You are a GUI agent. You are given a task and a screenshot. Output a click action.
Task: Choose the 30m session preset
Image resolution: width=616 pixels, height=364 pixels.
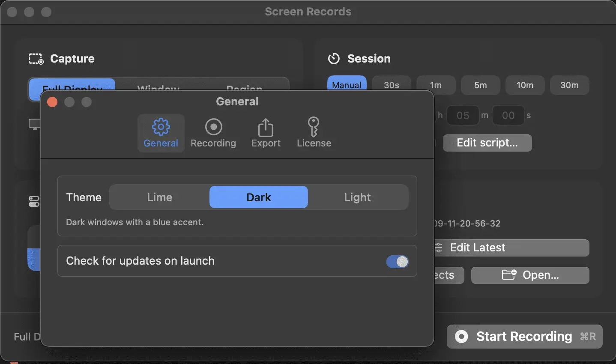[x=570, y=85]
